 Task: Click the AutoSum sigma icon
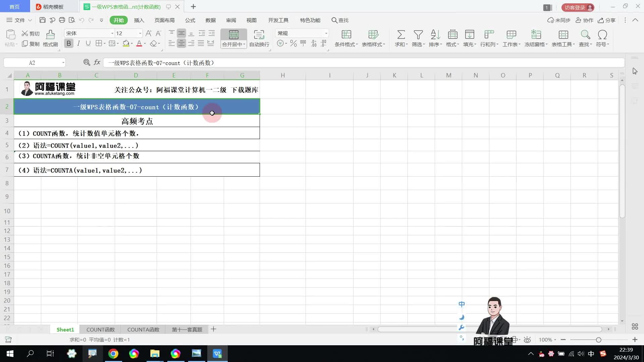[401, 35]
